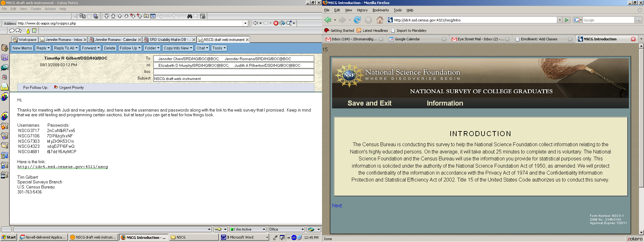The image size is (644, 242).
Task: Open the nscg survey link in the email
Action: click(x=63, y=167)
